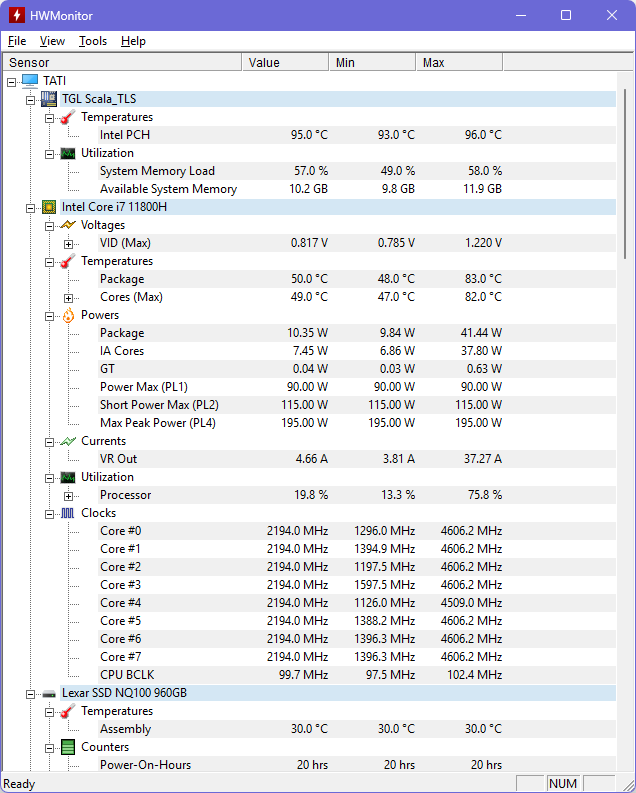Click Utilization graph icon under TGL Scala_TLS
Image resolution: width=636 pixels, height=793 pixels.
coord(68,153)
